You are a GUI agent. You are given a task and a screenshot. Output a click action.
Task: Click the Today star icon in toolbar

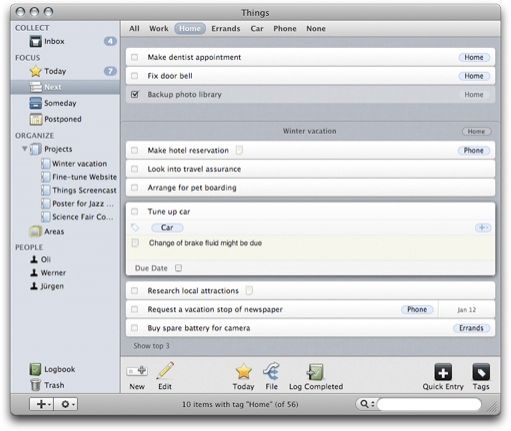click(x=243, y=371)
